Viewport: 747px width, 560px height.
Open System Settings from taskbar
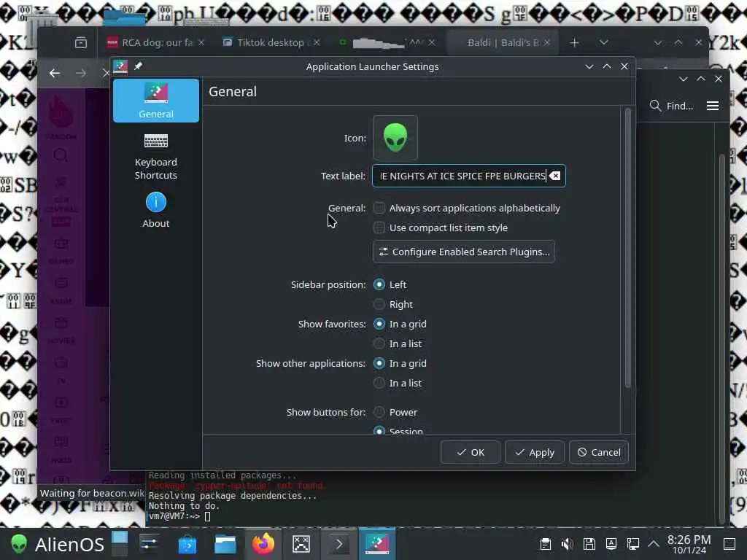149,544
